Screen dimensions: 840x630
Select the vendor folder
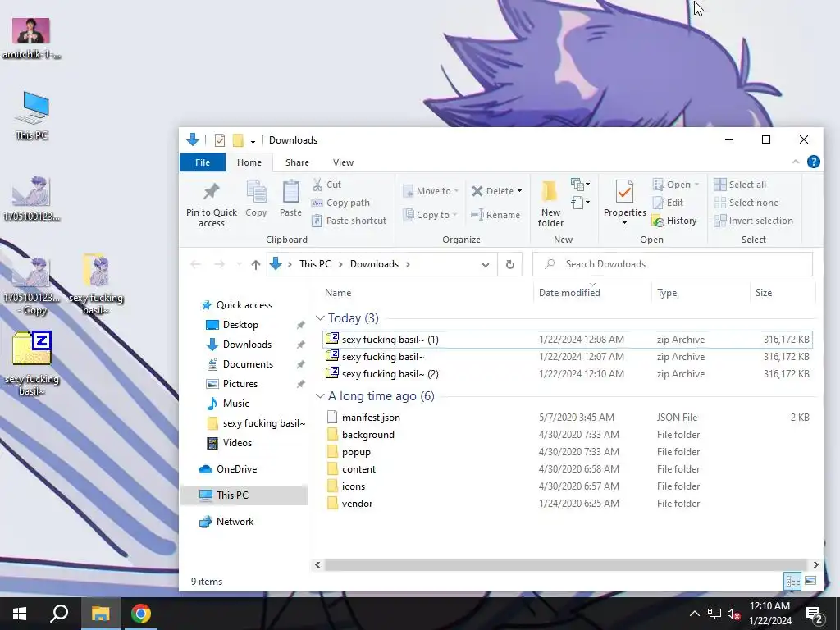coord(568,504)
